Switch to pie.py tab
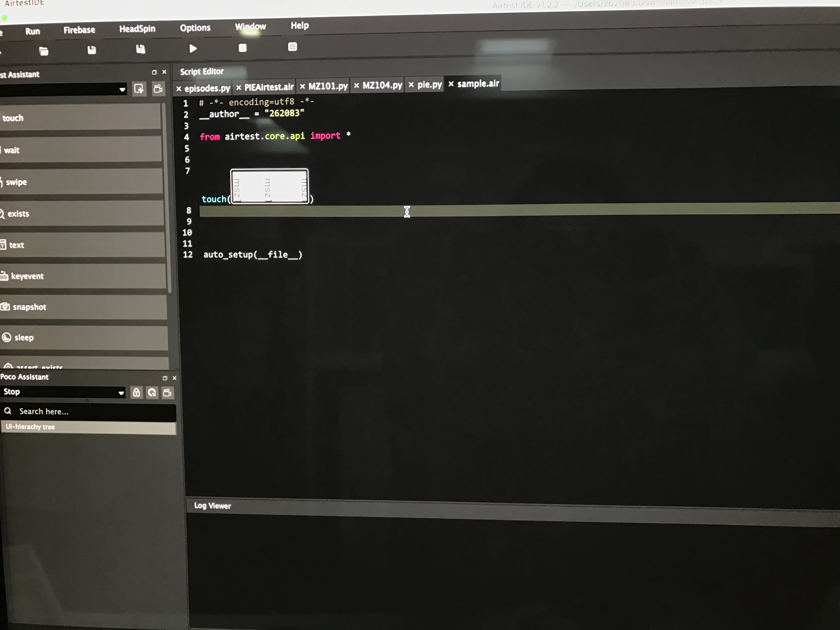Image resolution: width=840 pixels, height=630 pixels. pos(430,84)
